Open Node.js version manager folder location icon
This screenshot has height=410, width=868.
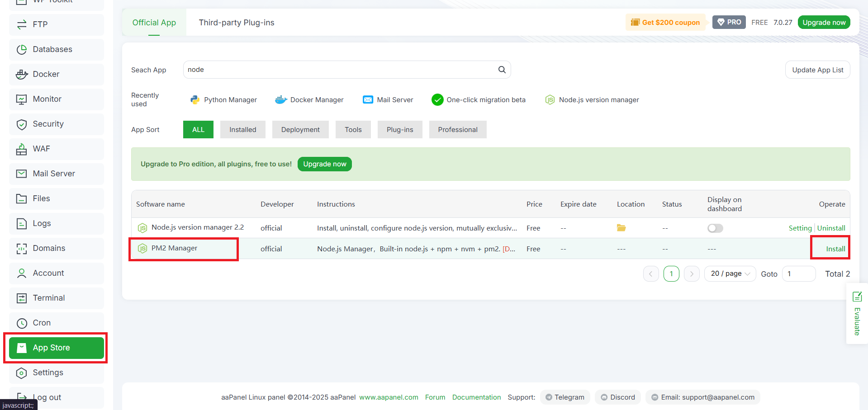coord(621,228)
